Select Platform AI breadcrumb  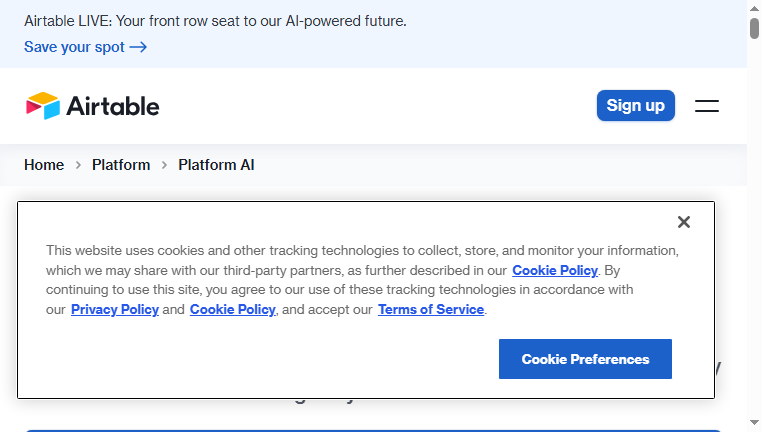(216, 165)
